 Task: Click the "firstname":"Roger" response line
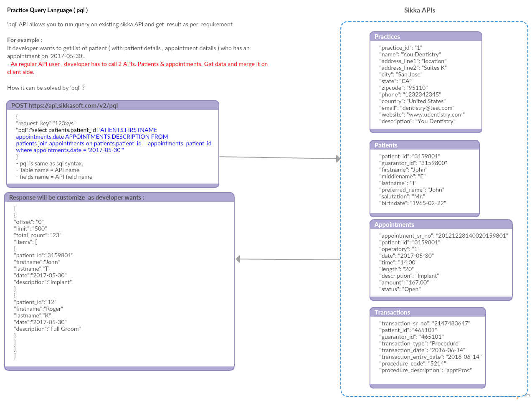click(38, 309)
